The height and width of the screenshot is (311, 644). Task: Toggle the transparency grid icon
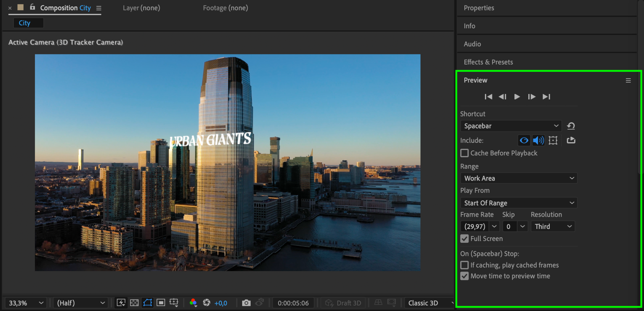tap(134, 303)
